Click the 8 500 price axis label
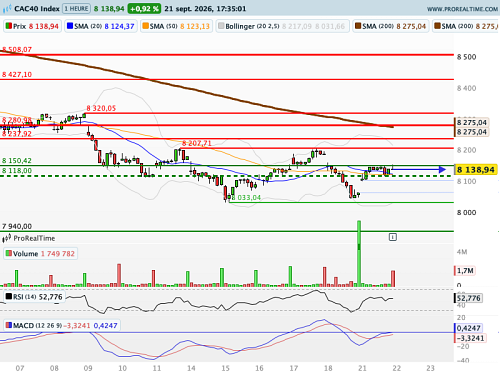This screenshot has height=375, width=500. pos(467,57)
